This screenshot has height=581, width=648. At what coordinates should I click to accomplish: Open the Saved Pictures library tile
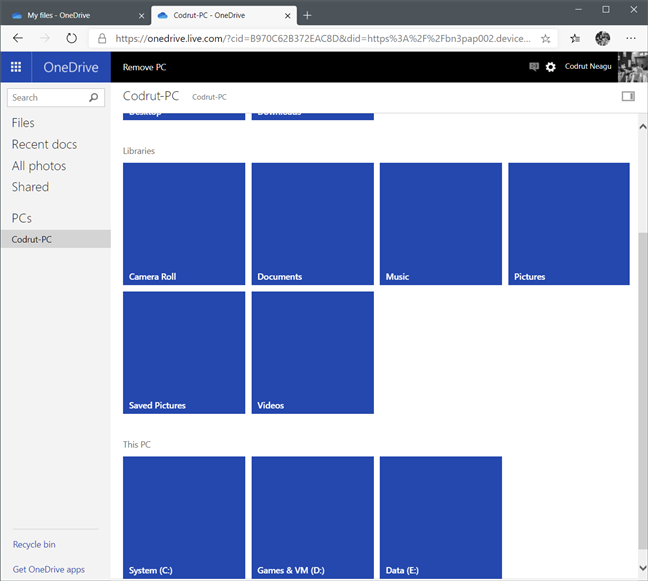184,352
